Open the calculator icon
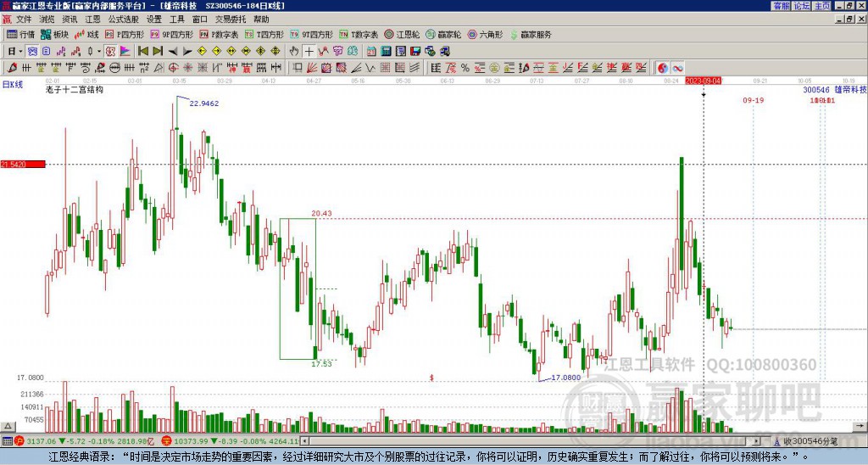 (x=387, y=52)
